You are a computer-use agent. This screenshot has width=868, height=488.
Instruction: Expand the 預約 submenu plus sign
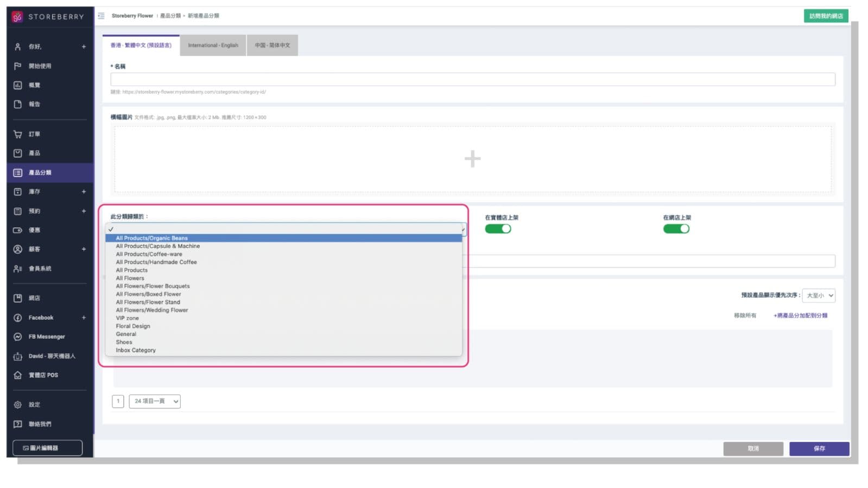(84, 211)
